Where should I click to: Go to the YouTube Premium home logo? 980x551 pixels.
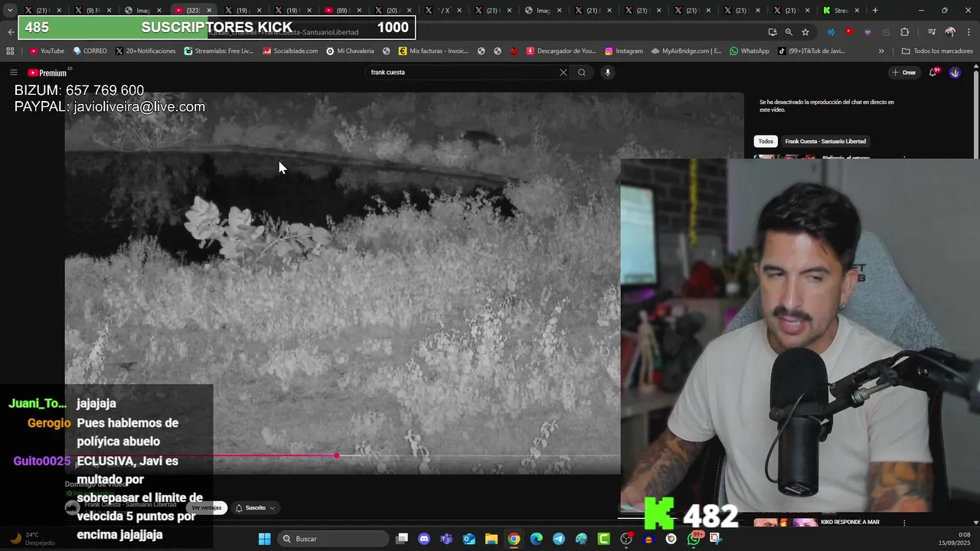tap(47, 73)
